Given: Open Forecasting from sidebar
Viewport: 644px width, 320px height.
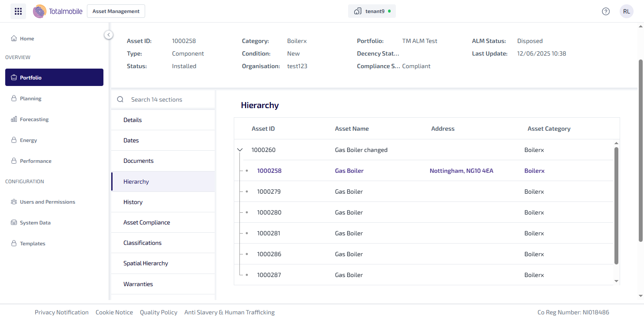Looking at the screenshot, I should tap(34, 119).
